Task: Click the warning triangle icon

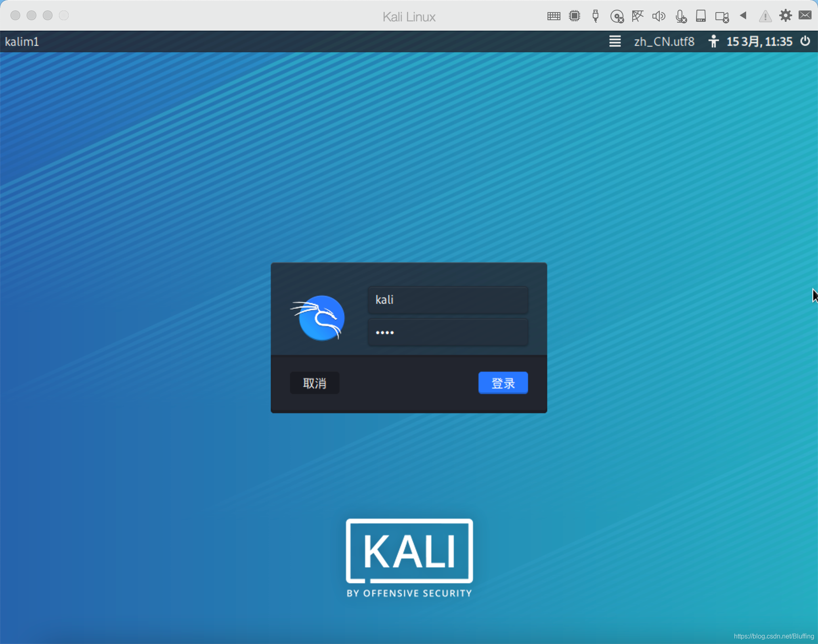Action: (x=765, y=17)
